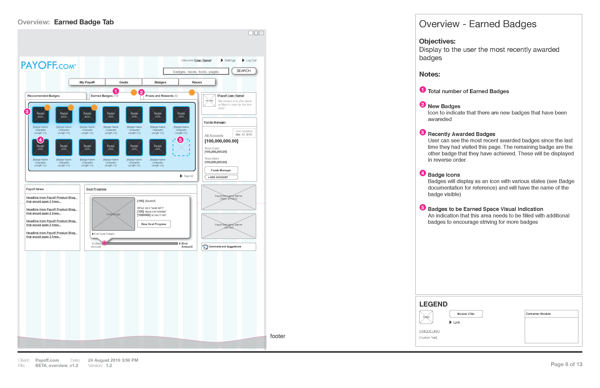The width and height of the screenshot is (600, 388).
Task: Click the PAYOFF.com logo
Action: tap(48, 65)
